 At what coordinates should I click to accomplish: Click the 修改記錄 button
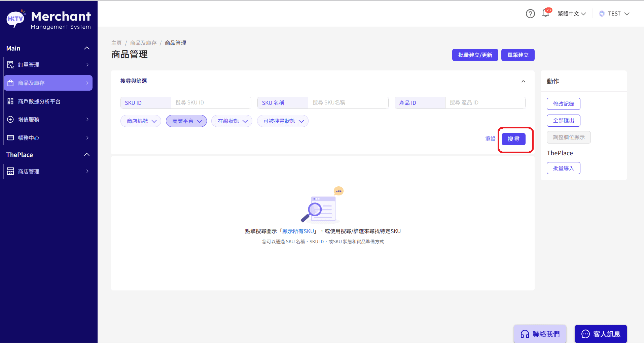pos(564,104)
